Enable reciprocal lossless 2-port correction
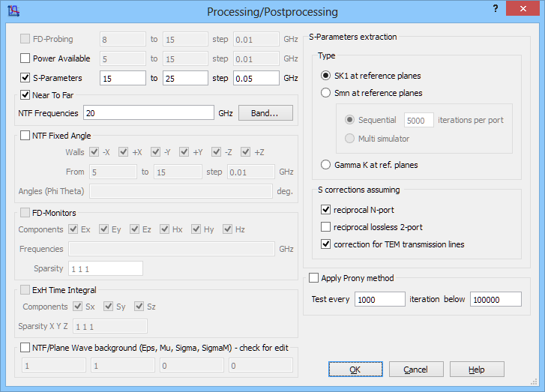Screen dimensions: 545x392 point(325,227)
